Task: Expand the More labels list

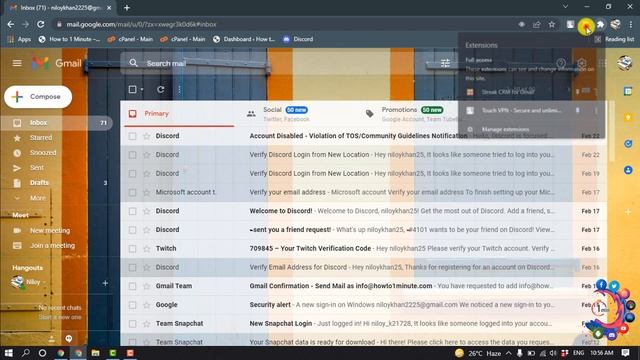Action: 38,198
